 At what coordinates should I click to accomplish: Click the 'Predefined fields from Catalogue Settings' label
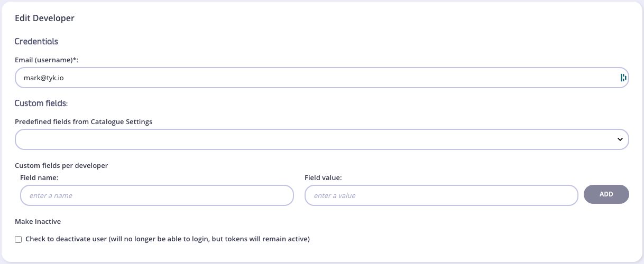click(84, 122)
